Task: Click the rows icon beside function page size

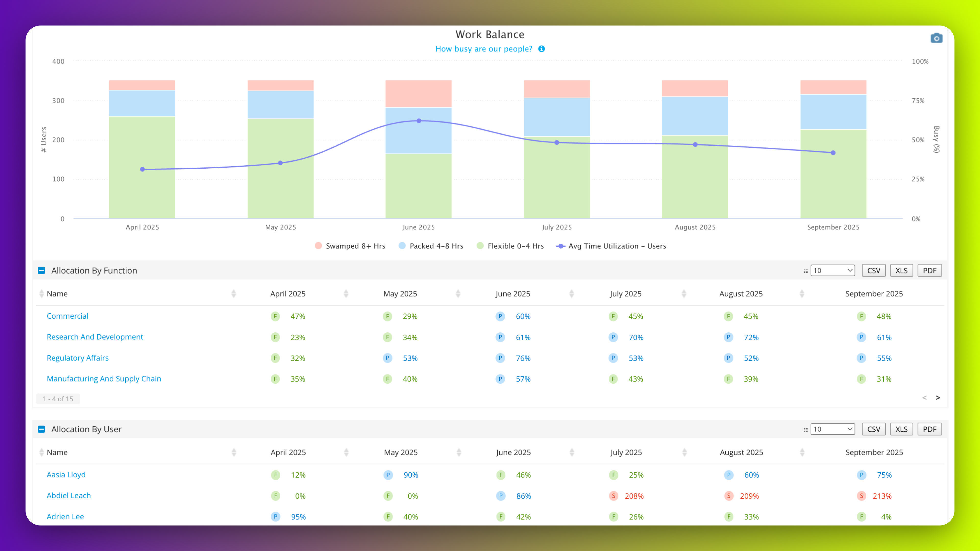Action: pos(805,271)
